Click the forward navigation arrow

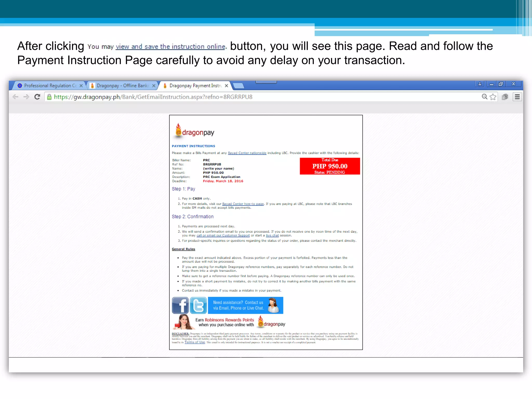26,97
